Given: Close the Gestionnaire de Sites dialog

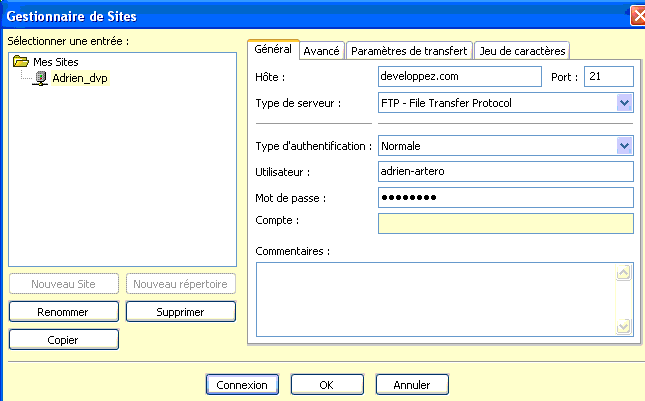Looking at the screenshot, I should click(x=637, y=15).
